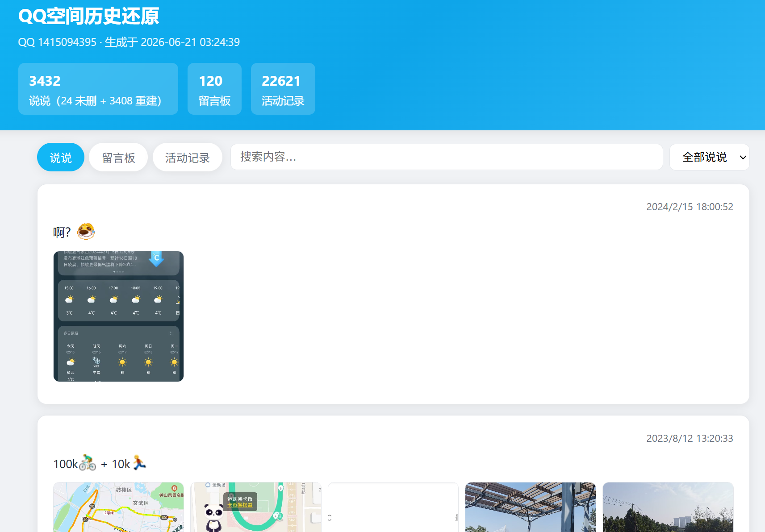This screenshot has width=765, height=532.
Task: Open the trees and sky photo thumbnail
Action: tap(668, 507)
